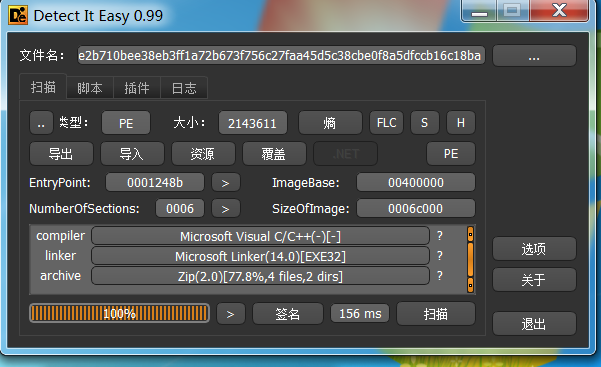Switch to the 日志 tab

[x=184, y=88]
